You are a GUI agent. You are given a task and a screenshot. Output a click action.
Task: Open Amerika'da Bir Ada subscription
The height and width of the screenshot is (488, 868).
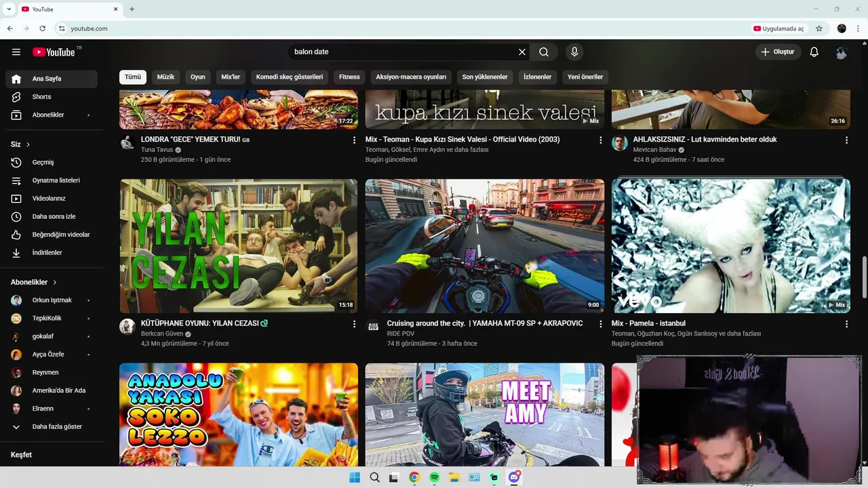click(52, 390)
